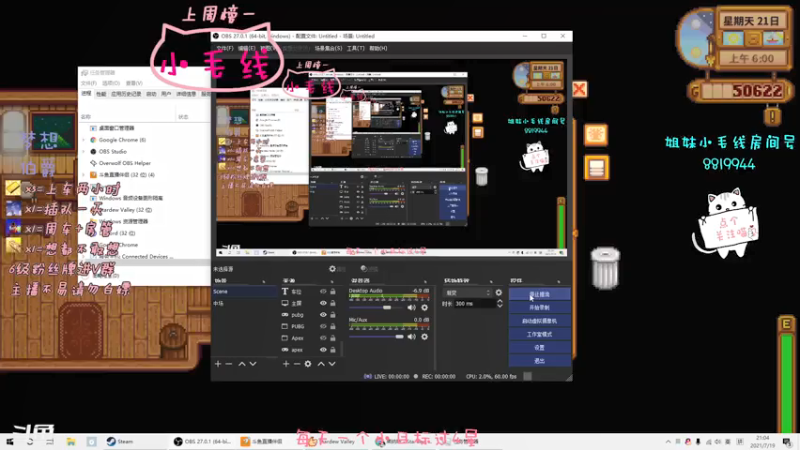Remove selected source with the minus icon in Sources panel

[296, 364]
